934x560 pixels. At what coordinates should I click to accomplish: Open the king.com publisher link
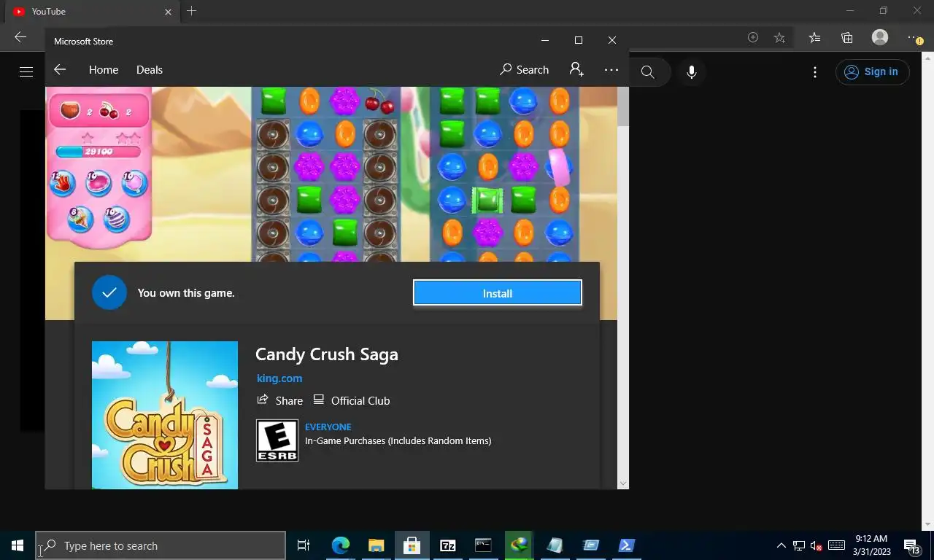(x=279, y=378)
